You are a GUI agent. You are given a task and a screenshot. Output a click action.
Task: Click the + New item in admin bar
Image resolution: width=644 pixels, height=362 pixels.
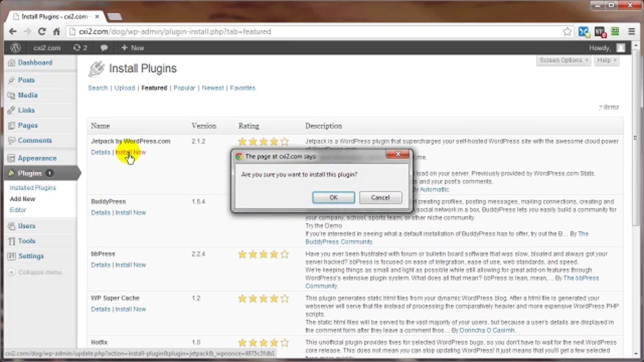point(133,48)
